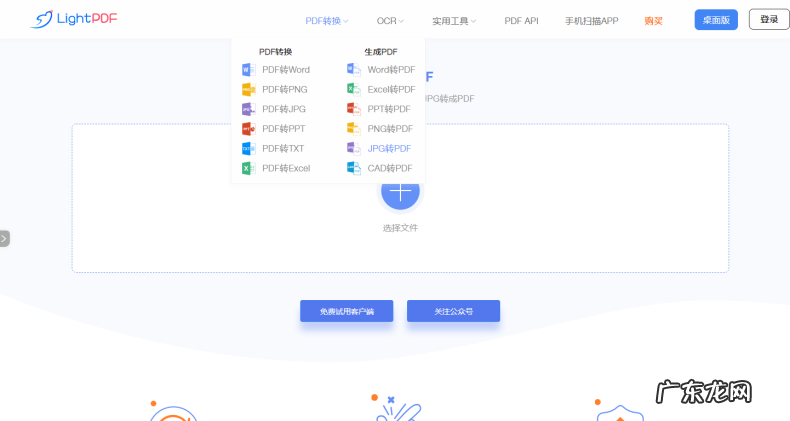Click the 登录 button
This screenshot has height=421, width=790.
click(769, 19)
